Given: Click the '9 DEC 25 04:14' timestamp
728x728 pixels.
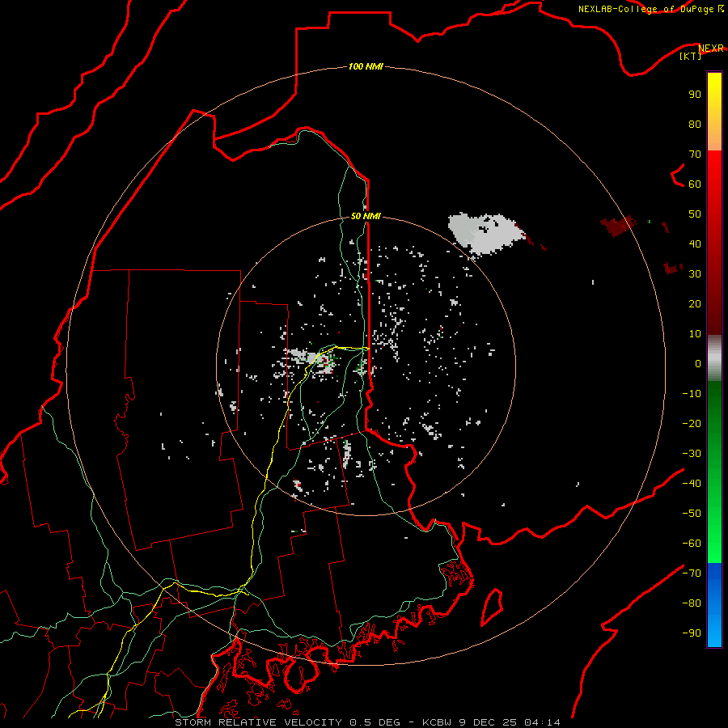Looking at the screenshot, I should (510, 722).
